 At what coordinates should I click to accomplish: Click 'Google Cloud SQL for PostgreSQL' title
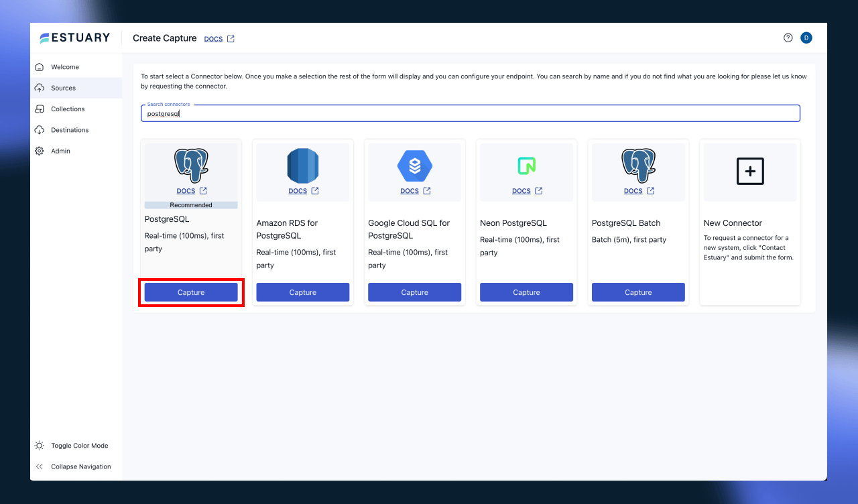[x=409, y=229]
